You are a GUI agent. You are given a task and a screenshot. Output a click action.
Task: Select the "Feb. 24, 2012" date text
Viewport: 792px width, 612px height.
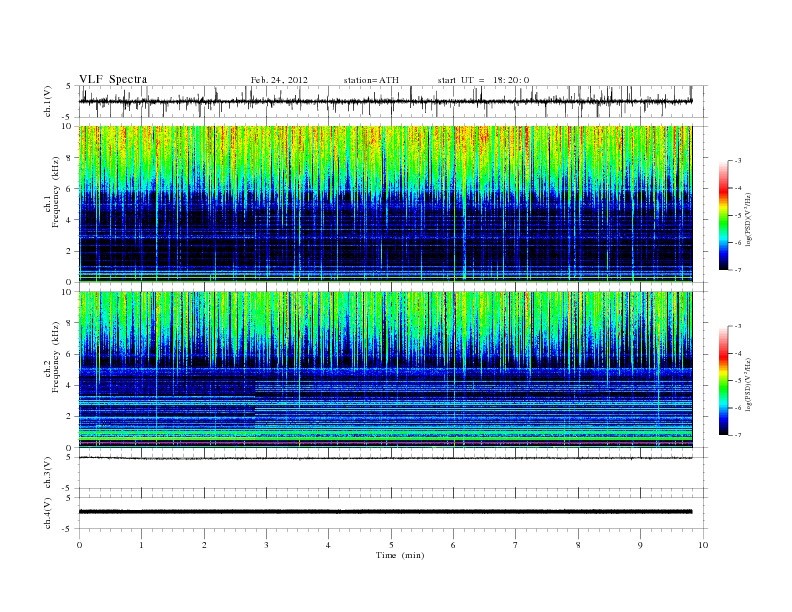coord(279,80)
